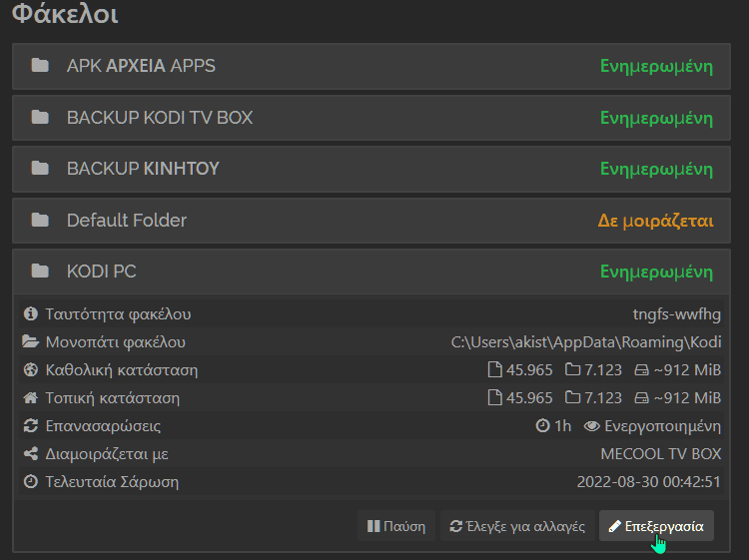This screenshot has width=749, height=560.
Task: Expand the APK ΑΡΧΕΙΑ APPS folder row
Action: 372,66
